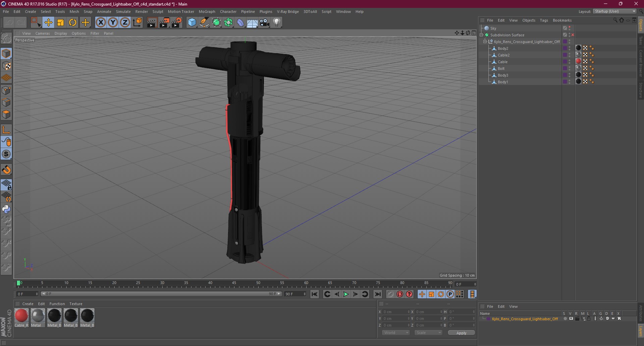Select the Cable2 object in tree
Viewport: 644px width, 346px height.
point(503,55)
